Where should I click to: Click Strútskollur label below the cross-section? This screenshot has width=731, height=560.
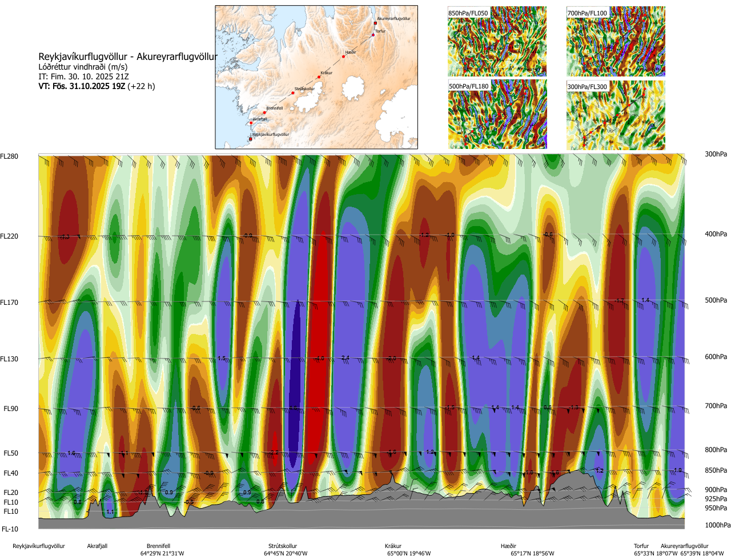[283, 546]
